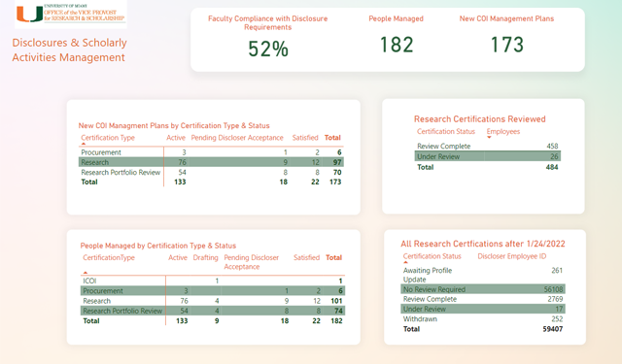Sort People Managed table by Satisfied column

[x=307, y=257]
